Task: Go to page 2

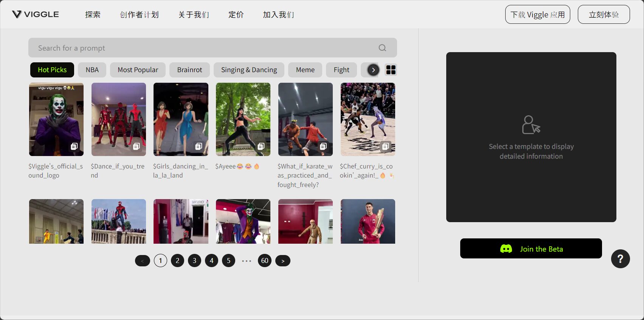Action: (177, 261)
